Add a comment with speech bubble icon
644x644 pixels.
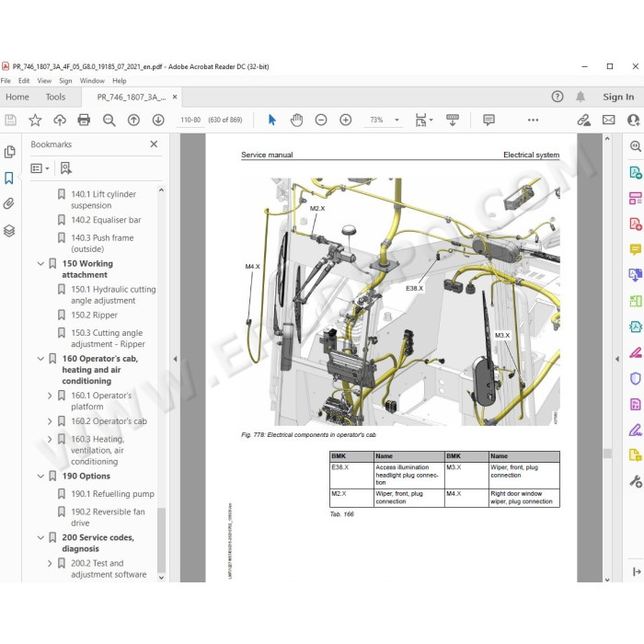point(489,120)
